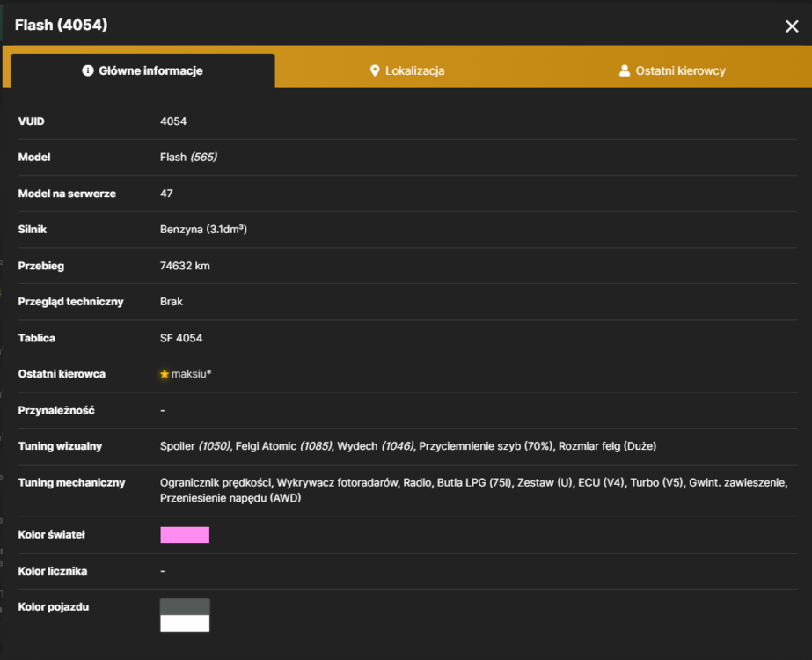Open driver maksiu* profile link
Screen dimensions: 812x660
(x=191, y=374)
